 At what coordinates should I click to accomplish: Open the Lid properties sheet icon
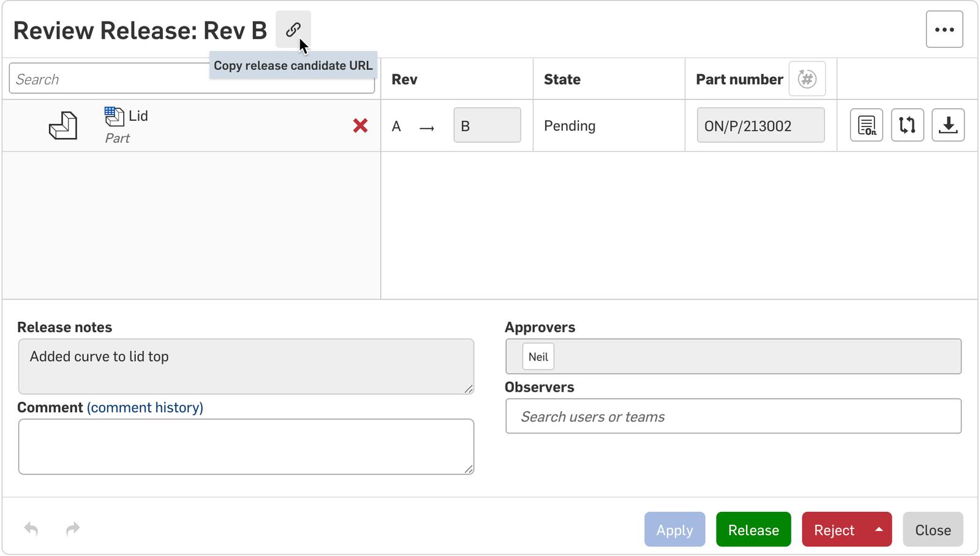866,125
